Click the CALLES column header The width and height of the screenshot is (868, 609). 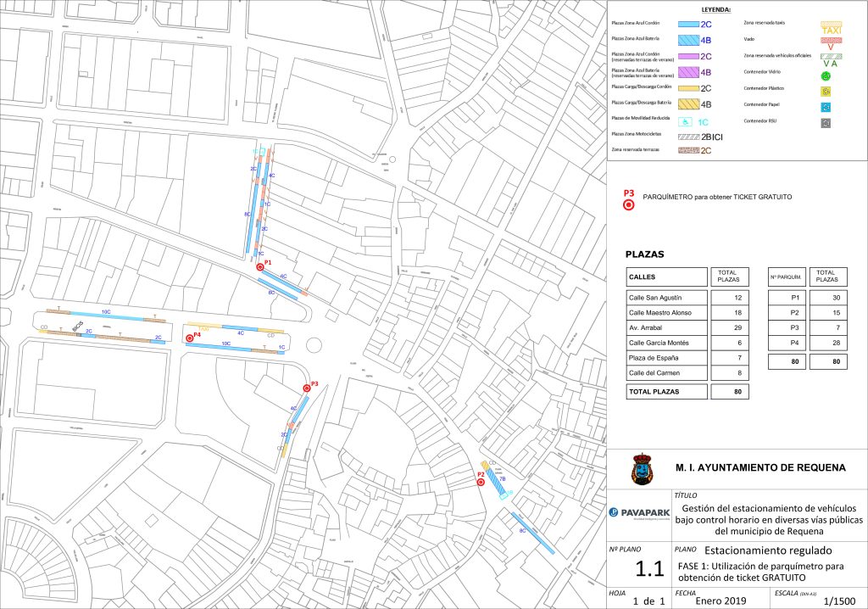click(x=666, y=277)
